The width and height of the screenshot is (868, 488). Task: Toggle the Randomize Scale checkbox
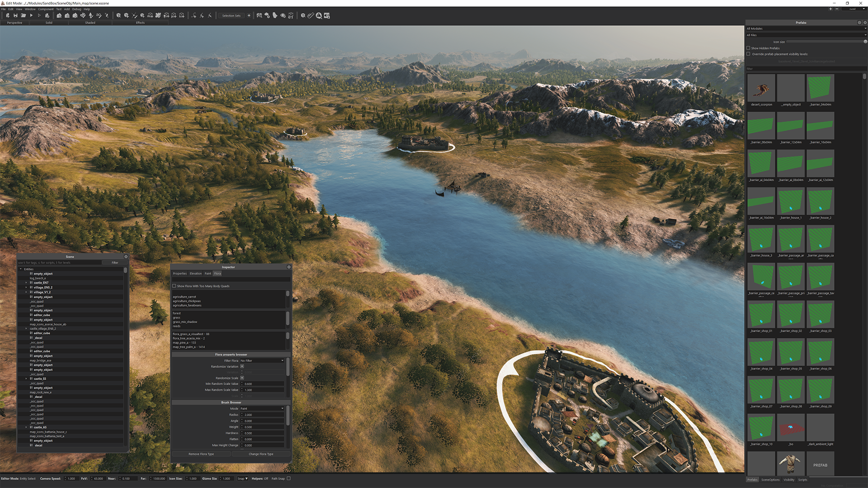(242, 378)
